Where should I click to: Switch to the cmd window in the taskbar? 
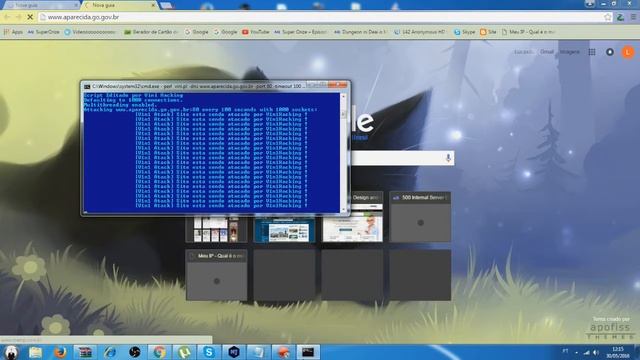pos(308,352)
